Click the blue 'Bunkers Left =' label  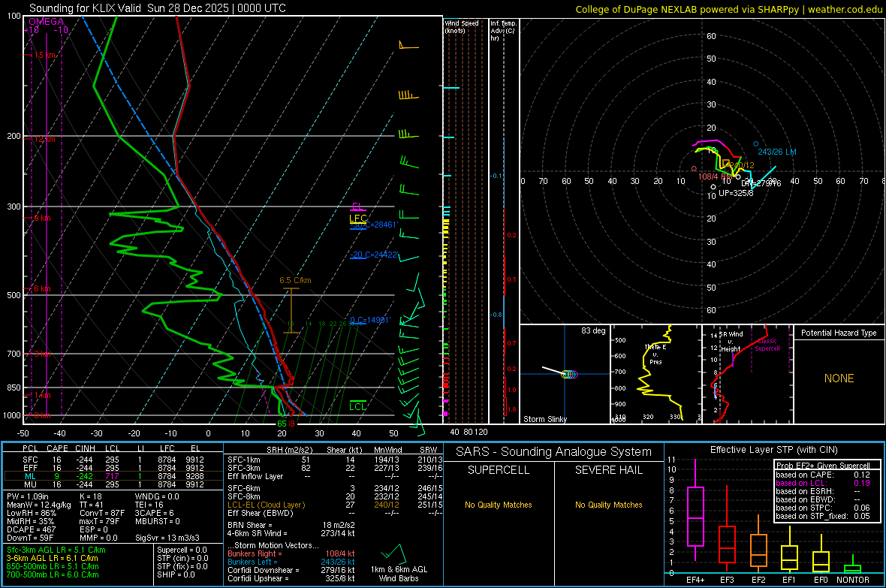point(252,562)
